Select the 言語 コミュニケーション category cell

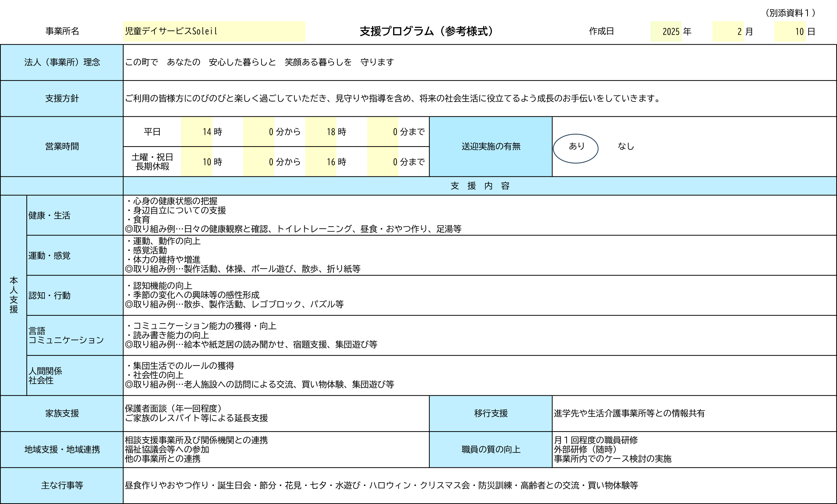(x=75, y=335)
